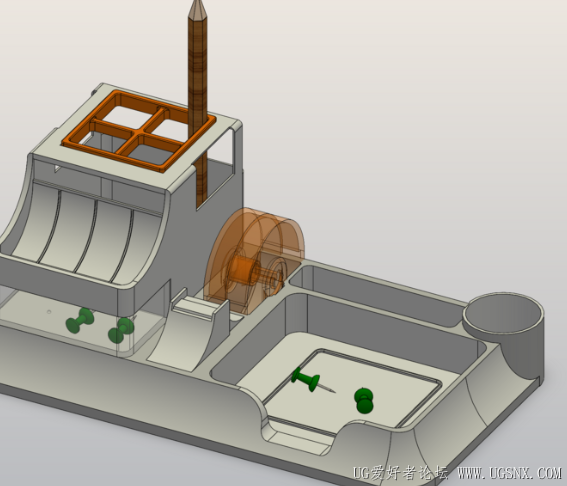Select the orange grid divider insert
Screen dimensions: 567x486
coord(139,131)
